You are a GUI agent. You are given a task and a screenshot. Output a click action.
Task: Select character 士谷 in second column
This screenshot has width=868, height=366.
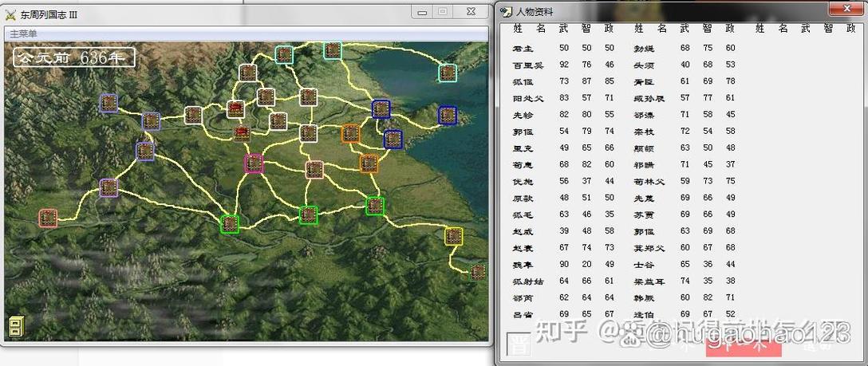pos(643,265)
